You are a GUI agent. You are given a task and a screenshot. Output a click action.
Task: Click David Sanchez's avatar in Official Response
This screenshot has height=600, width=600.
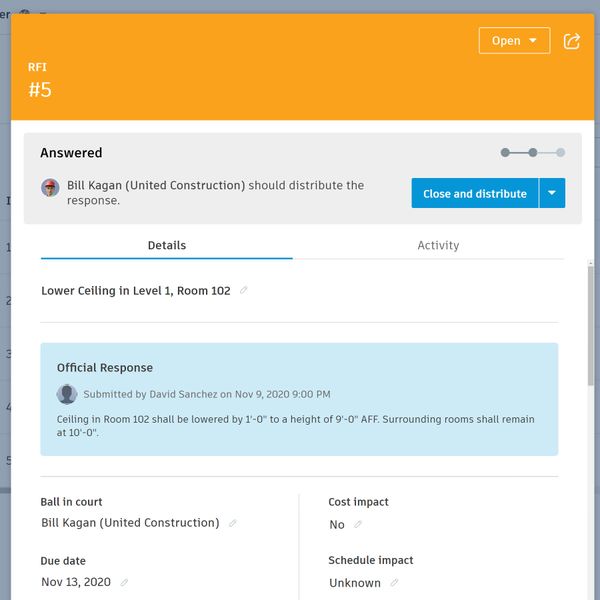coord(67,394)
